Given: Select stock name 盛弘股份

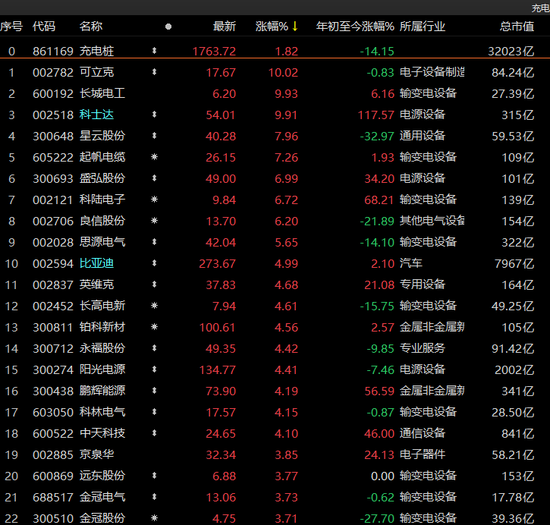Looking at the screenshot, I should 102,179.
